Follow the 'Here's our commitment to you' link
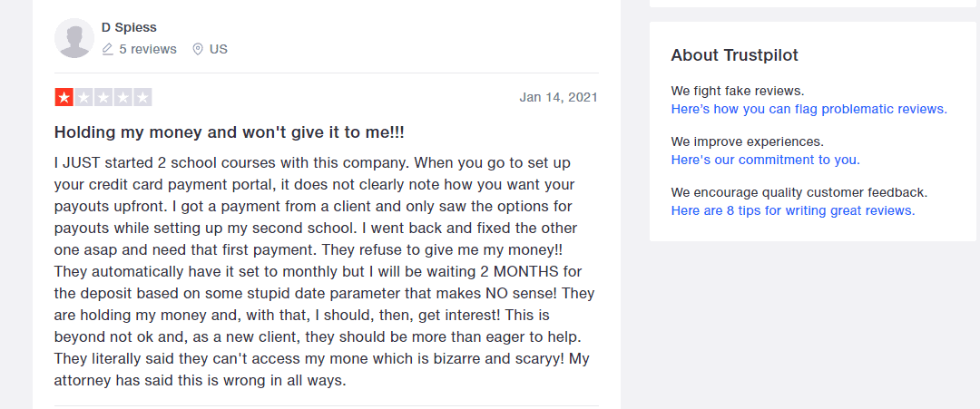Screen dimensions: 980x409 point(765,160)
